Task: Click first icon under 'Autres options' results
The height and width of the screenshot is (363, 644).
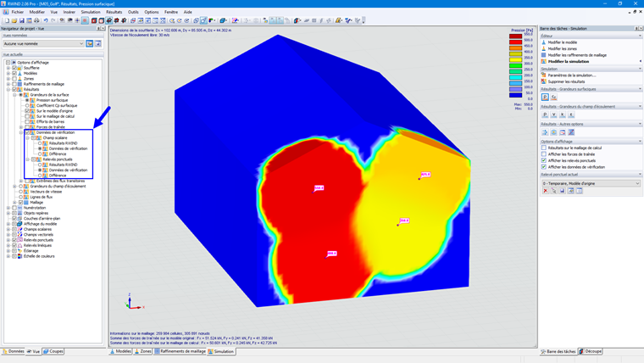Action: pos(545,132)
